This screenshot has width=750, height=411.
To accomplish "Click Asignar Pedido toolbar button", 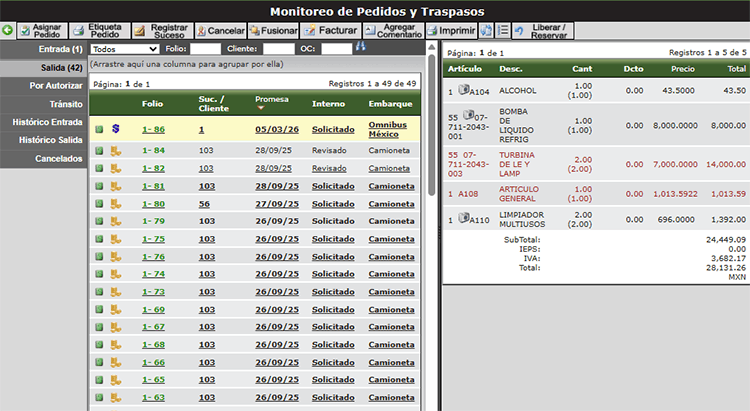I will (42, 31).
